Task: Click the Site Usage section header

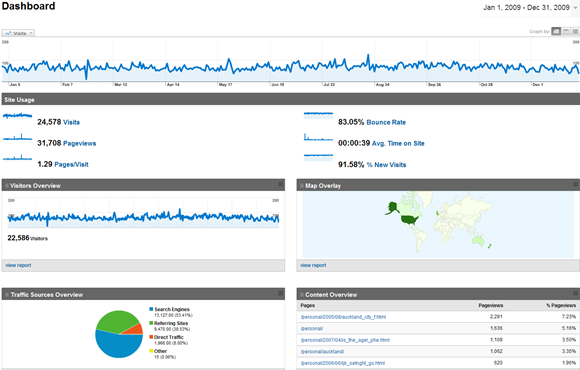Action: pyautogui.click(x=290, y=100)
